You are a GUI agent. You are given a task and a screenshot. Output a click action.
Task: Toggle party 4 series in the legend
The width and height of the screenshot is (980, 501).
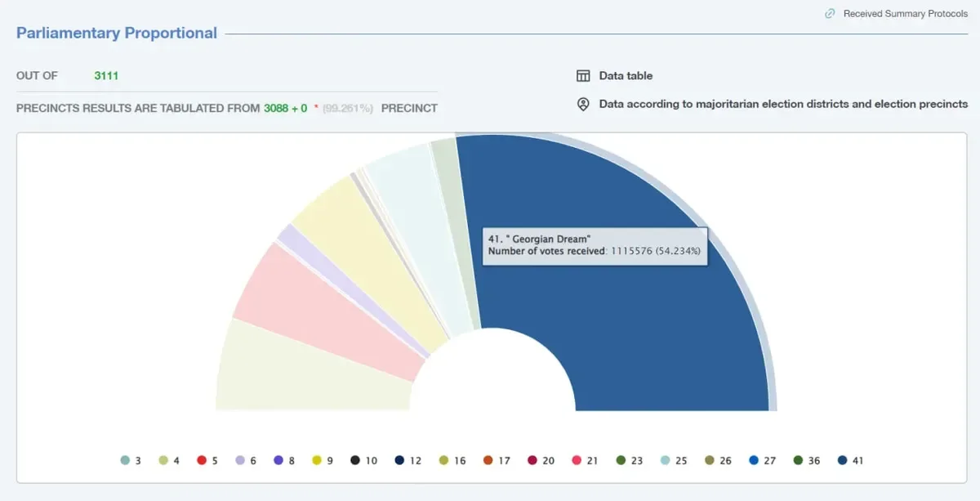[x=170, y=461]
